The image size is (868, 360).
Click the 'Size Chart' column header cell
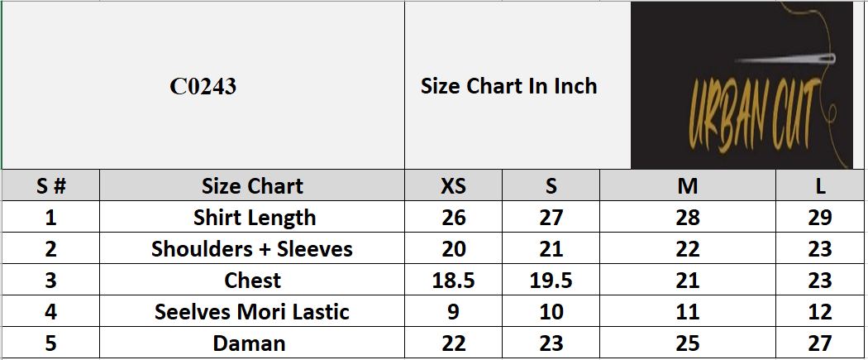252,186
